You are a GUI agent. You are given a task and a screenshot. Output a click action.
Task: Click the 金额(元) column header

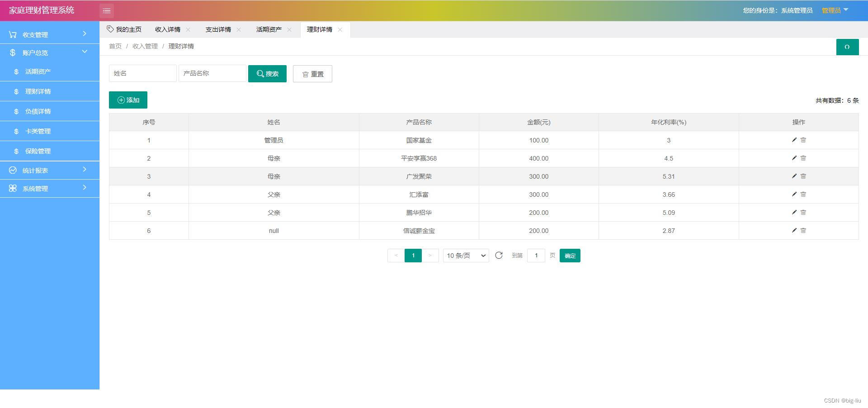[539, 122]
